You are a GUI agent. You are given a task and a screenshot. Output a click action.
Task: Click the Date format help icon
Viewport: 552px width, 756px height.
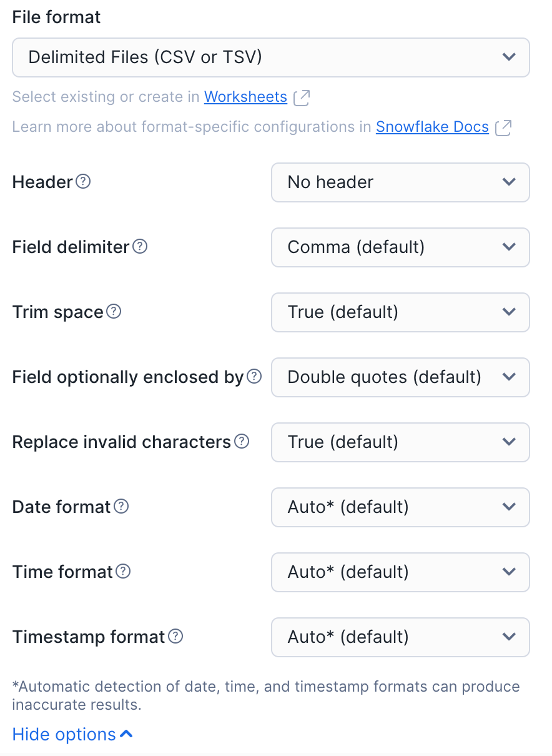[121, 507]
